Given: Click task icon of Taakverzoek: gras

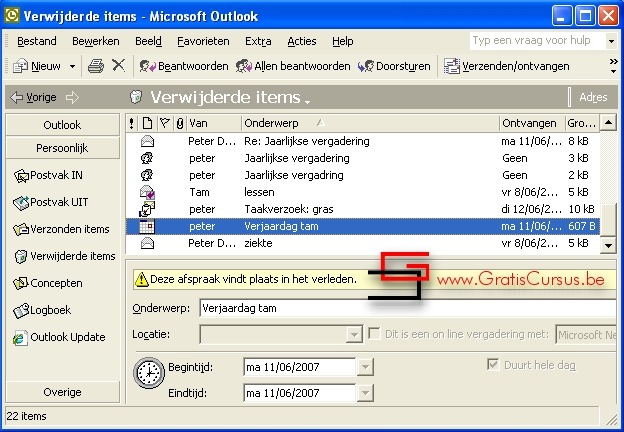Looking at the screenshot, I should pos(147,209).
